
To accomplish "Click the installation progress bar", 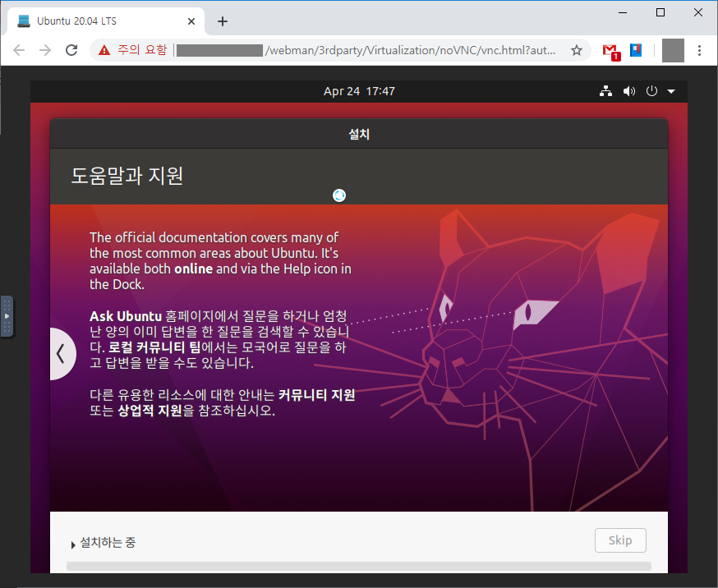I will (x=358, y=567).
